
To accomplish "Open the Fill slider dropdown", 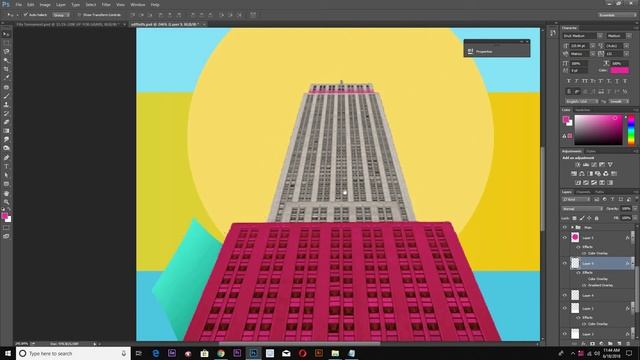I will pyautogui.click(x=635, y=218).
